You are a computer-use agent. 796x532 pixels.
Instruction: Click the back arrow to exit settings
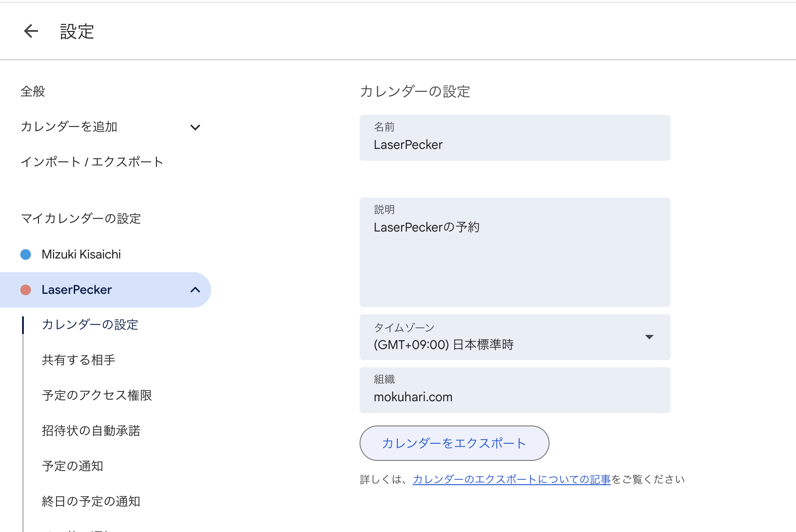coord(30,31)
